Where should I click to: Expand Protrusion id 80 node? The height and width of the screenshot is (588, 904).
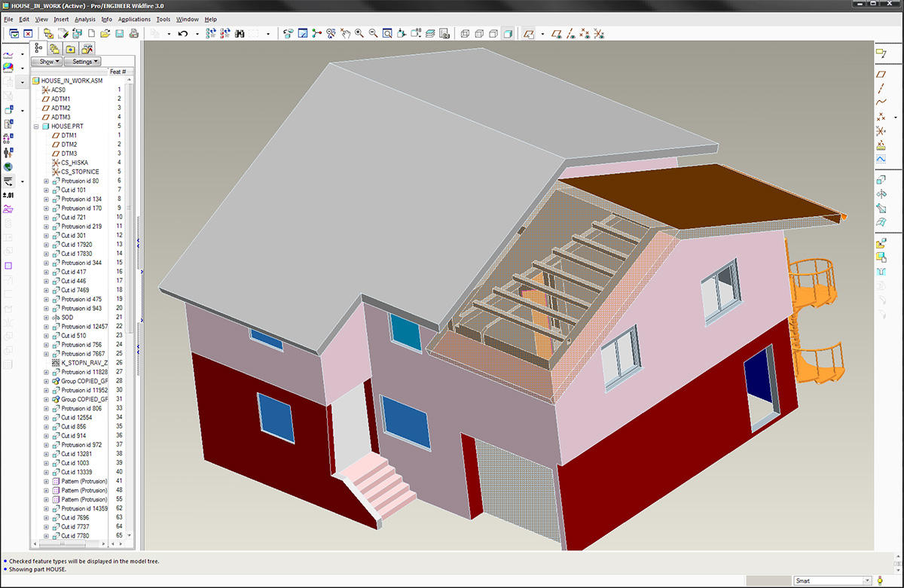click(47, 181)
